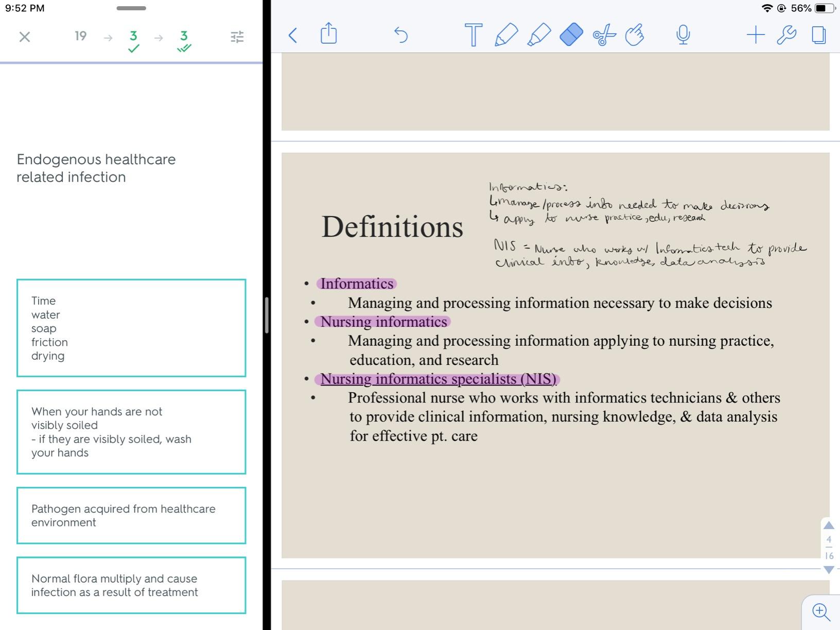
Task: Choose the answer 'Time water soap friction drying'
Action: coord(131,328)
